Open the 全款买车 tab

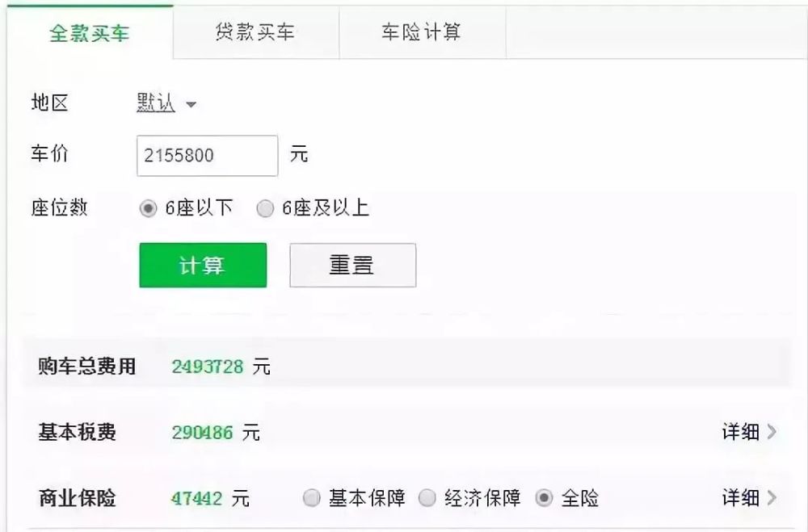(x=90, y=33)
